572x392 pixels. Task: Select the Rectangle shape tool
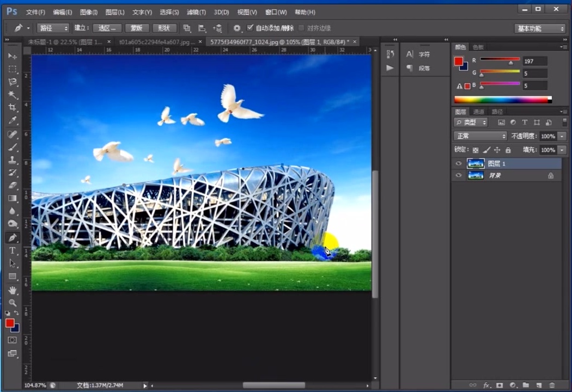click(x=13, y=276)
